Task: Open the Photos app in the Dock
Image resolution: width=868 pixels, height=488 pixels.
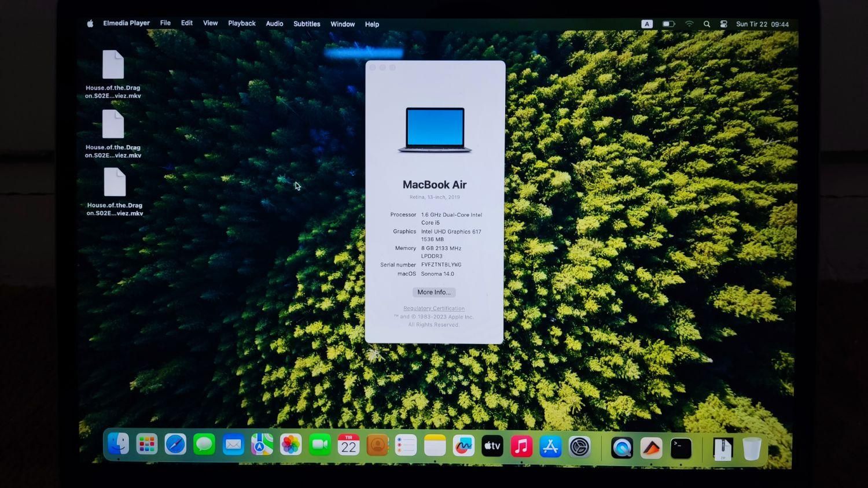Action: (x=291, y=445)
